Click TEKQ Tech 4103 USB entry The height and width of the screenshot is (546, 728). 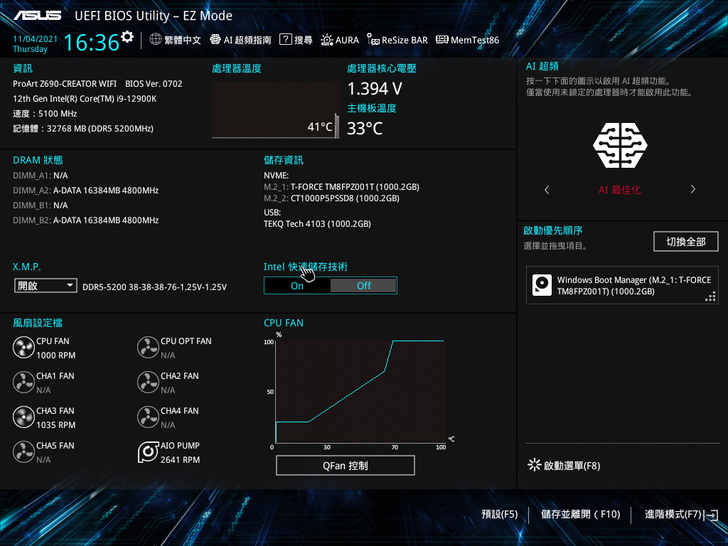(x=317, y=224)
